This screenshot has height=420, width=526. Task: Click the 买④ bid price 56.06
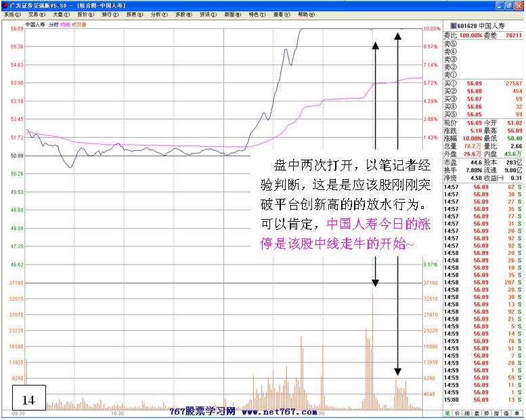475,107
